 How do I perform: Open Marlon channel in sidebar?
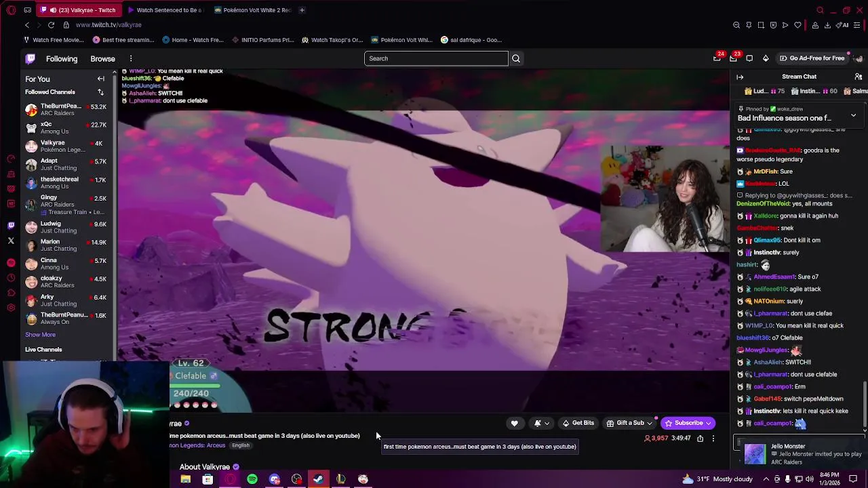[66, 245]
